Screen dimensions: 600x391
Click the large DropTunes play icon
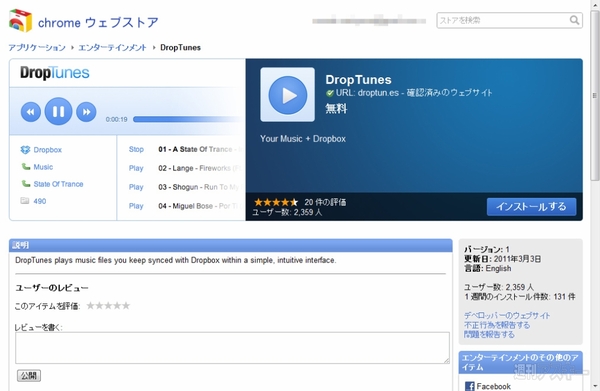click(x=287, y=95)
